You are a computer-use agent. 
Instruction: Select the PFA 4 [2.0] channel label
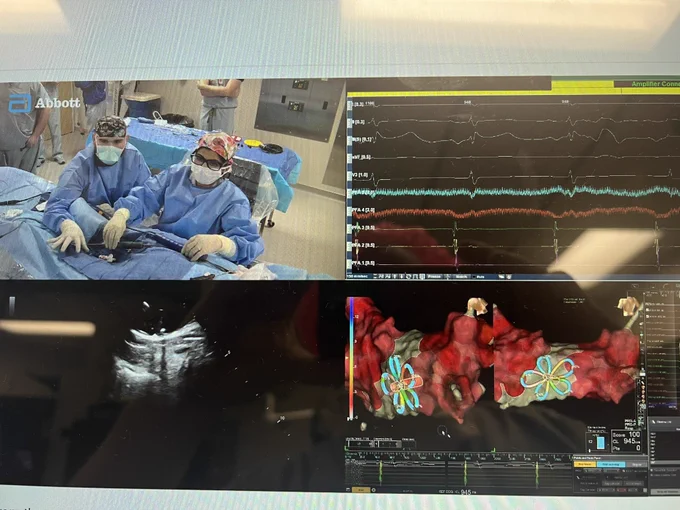coord(363,210)
